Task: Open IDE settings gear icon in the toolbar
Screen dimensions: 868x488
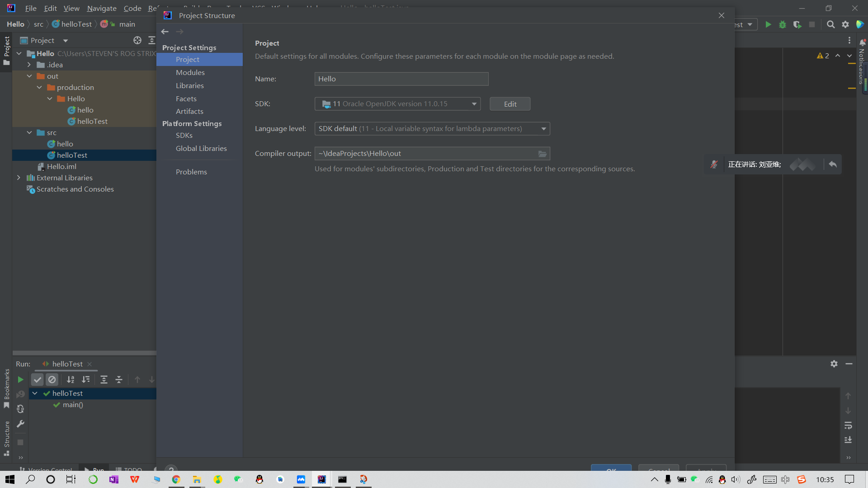Action: point(845,24)
